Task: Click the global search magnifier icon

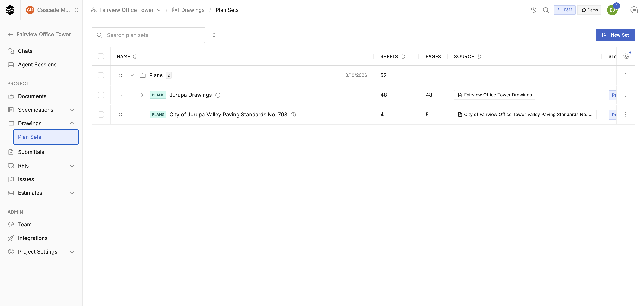Action: click(x=546, y=10)
